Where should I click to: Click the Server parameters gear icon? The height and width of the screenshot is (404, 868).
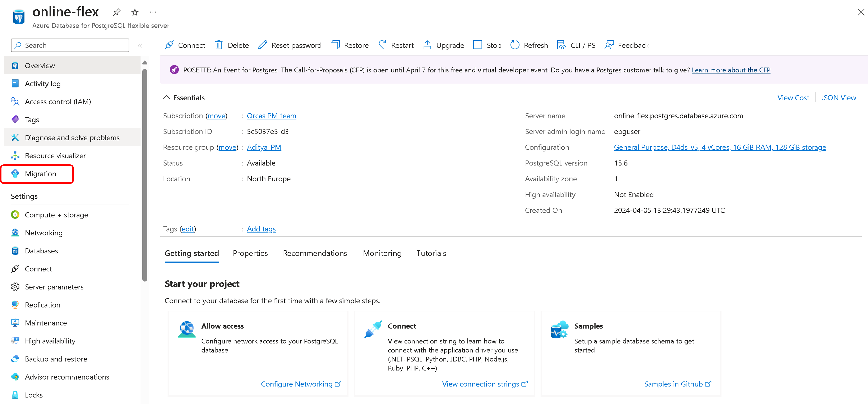pyautogui.click(x=15, y=287)
